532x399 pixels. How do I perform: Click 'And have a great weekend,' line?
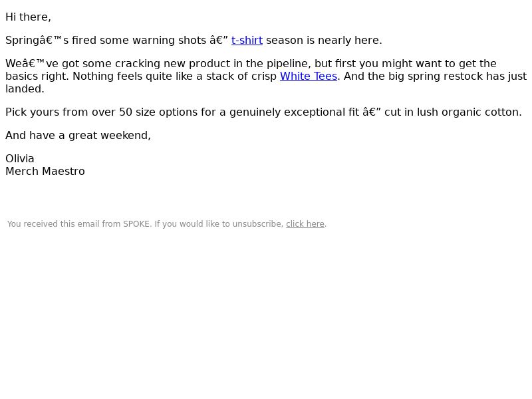[x=78, y=136]
